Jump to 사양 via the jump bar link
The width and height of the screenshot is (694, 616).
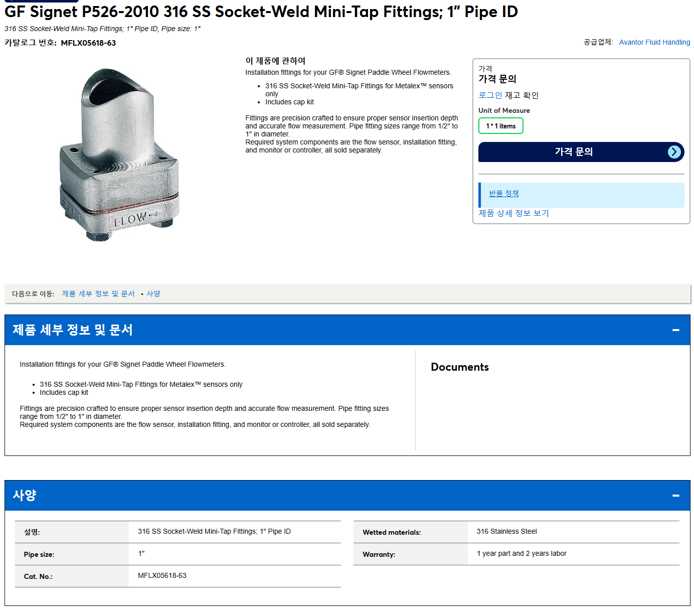pos(153,294)
